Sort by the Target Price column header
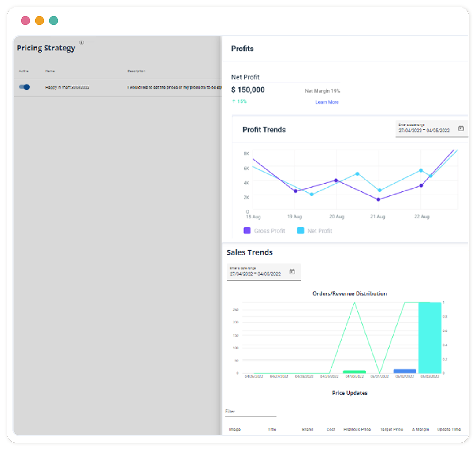Image resolution: width=476 pixels, height=450 pixels. (392, 429)
